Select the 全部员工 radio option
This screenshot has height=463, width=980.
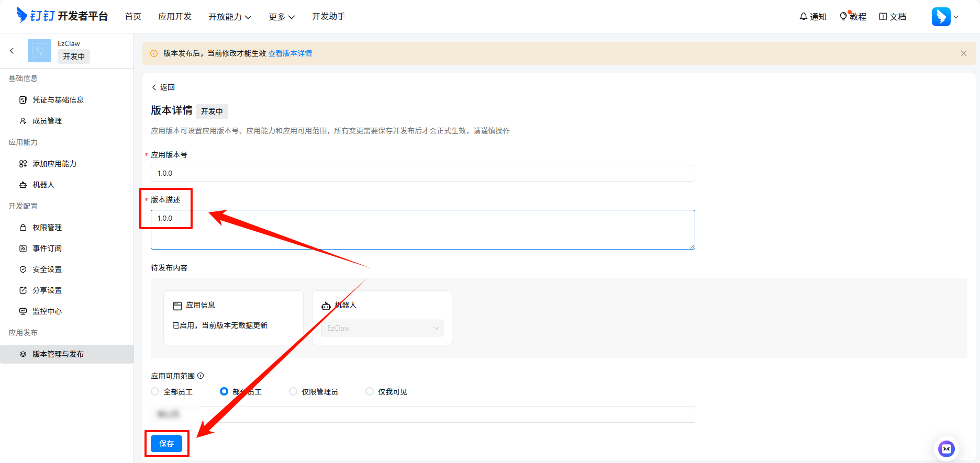(155, 391)
